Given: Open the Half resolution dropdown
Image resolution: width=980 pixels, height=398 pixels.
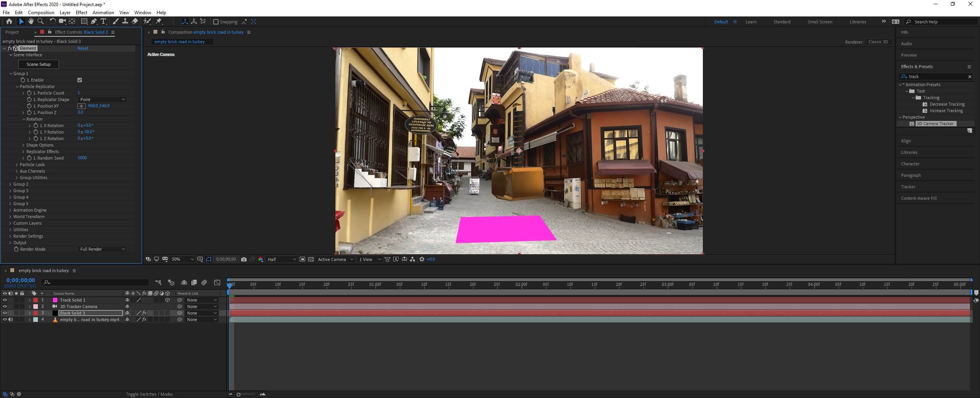Looking at the screenshot, I should tap(282, 259).
